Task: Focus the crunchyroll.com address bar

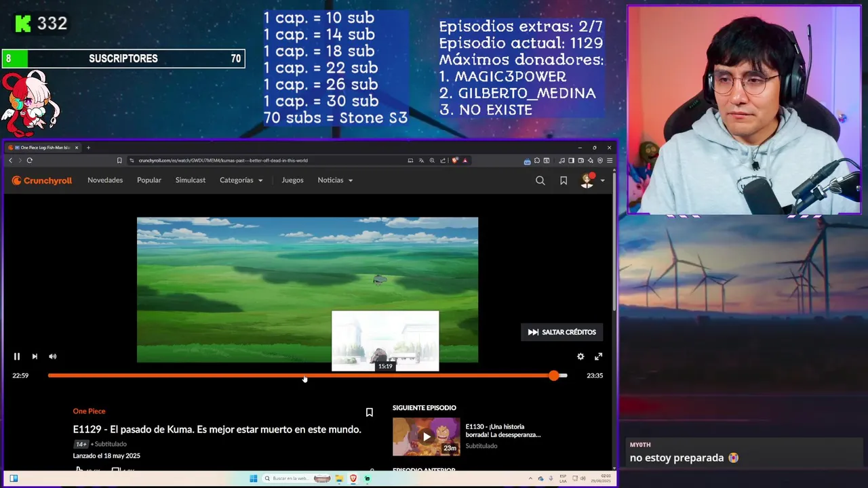Action: [269, 161]
